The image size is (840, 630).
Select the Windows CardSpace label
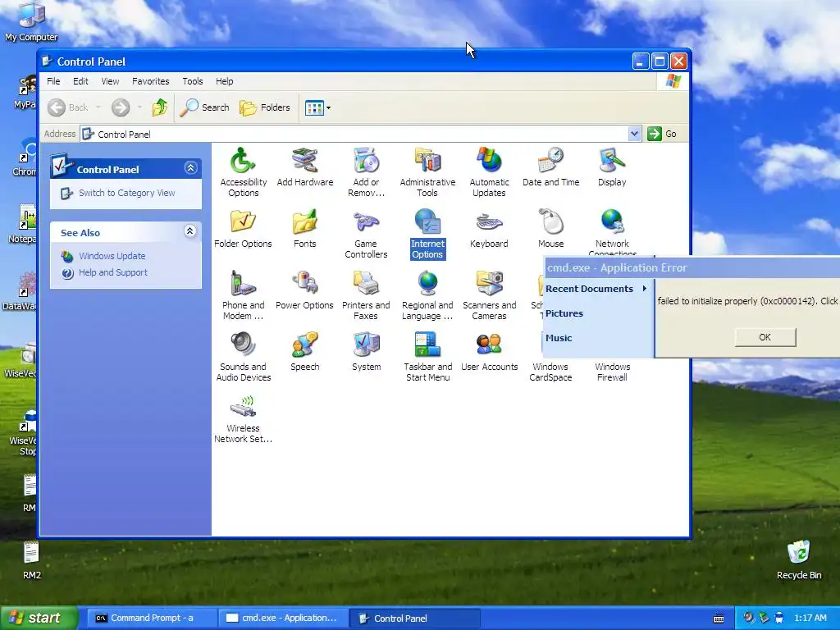(x=550, y=372)
